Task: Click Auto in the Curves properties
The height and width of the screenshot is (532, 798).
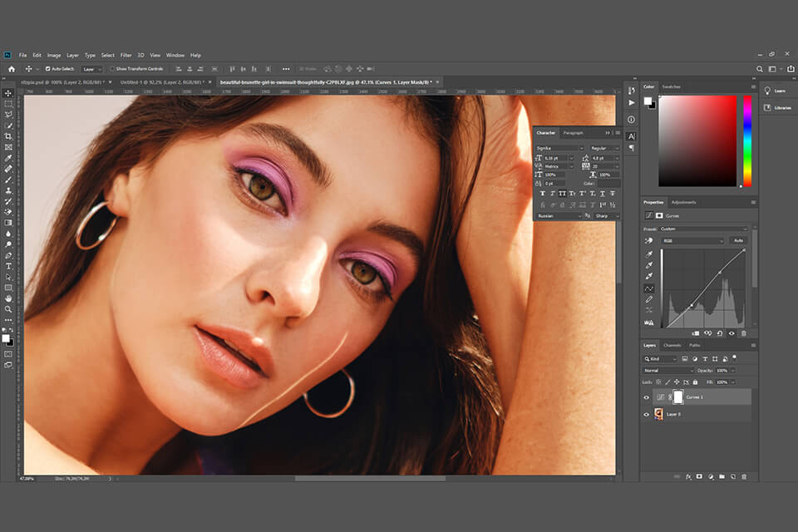Action: 739,240
